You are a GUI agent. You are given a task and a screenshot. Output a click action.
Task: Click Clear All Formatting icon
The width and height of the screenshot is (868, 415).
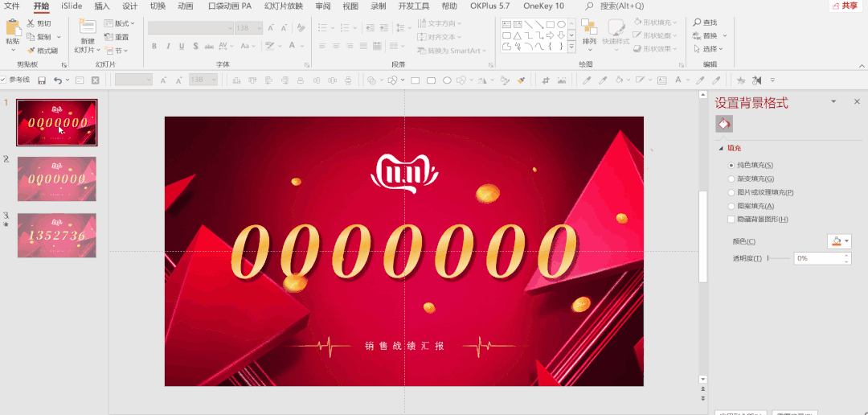pos(301,27)
